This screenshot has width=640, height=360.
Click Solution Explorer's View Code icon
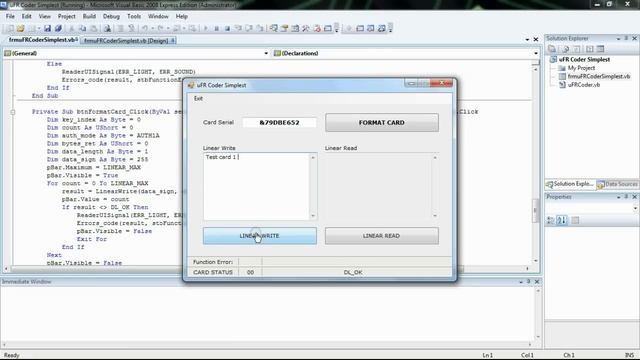click(590, 49)
